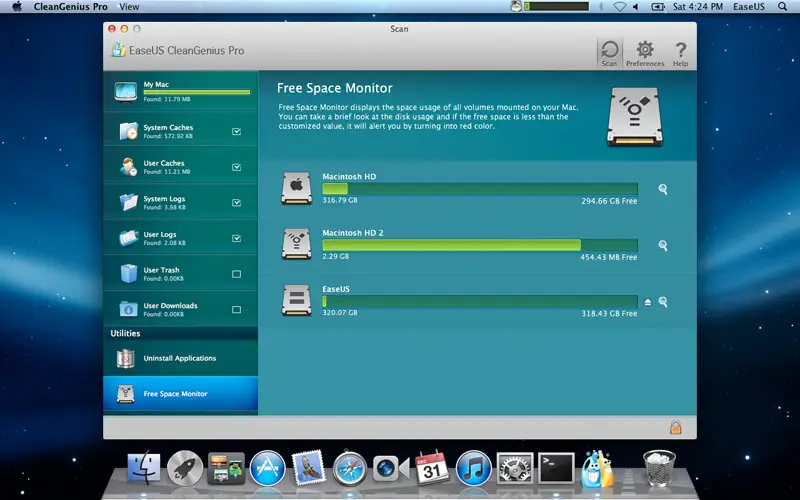Open Calendar from the Dock
800x500 pixels.
pos(432,468)
